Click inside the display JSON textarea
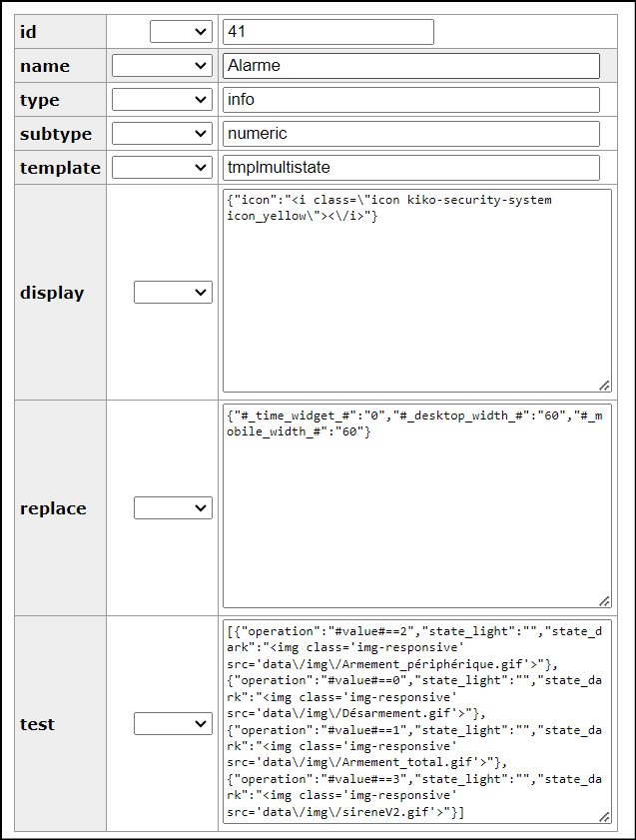636x840 pixels. (x=417, y=291)
